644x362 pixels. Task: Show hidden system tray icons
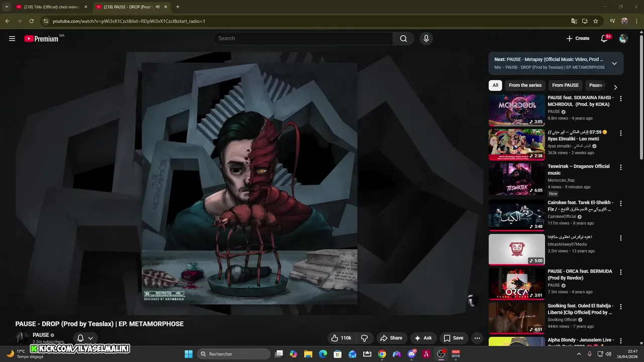(579, 354)
